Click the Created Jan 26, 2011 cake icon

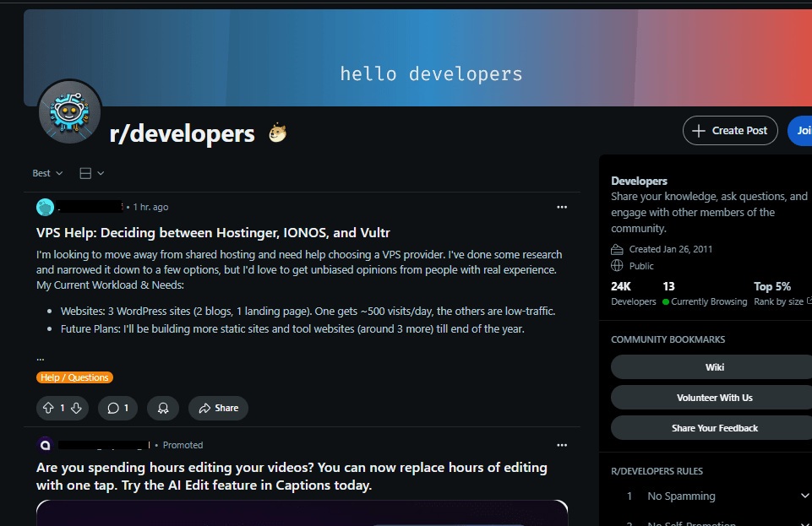click(617, 249)
